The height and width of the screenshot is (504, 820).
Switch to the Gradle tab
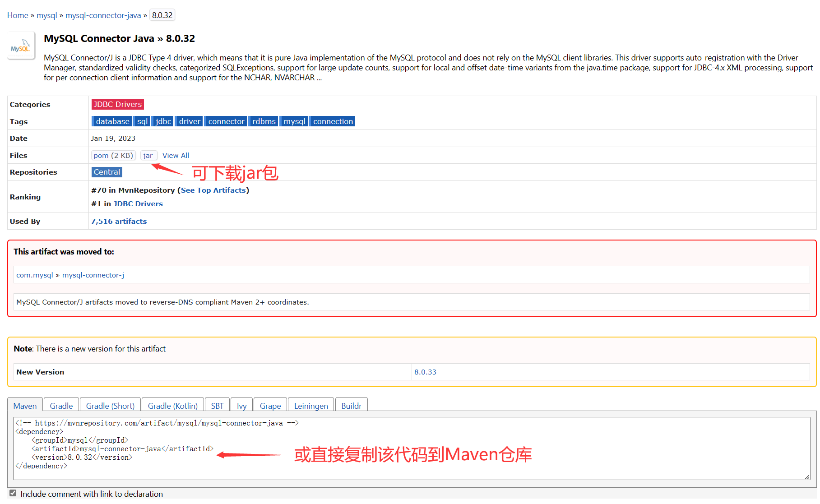[x=61, y=406]
